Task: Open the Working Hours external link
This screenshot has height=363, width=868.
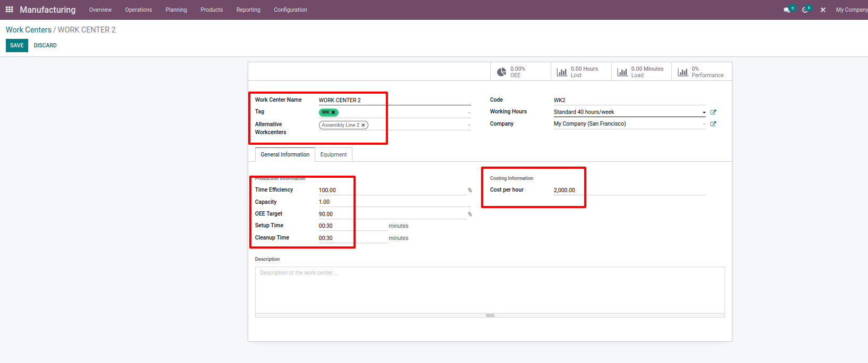Action: coord(713,112)
